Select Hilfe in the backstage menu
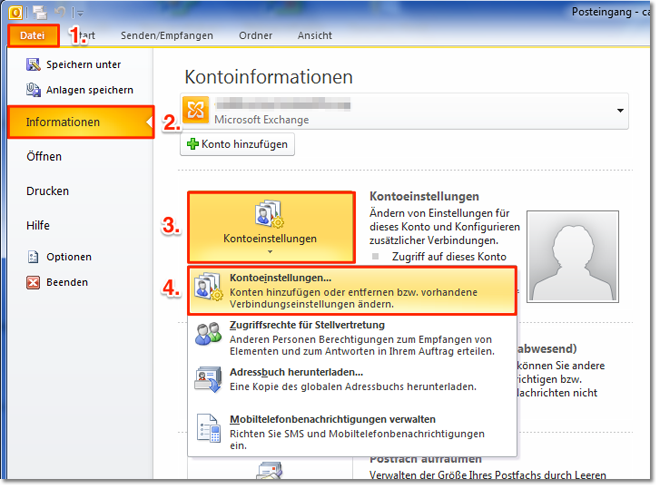The height and width of the screenshot is (485, 656). [38, 226]
